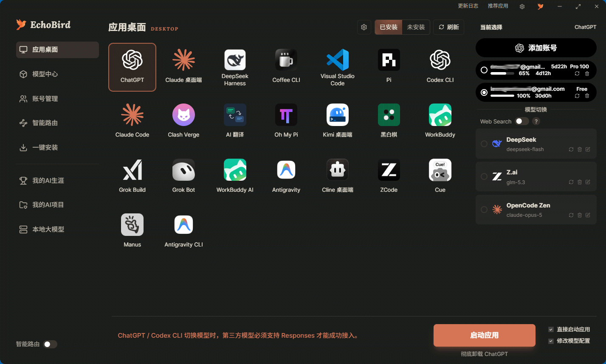606x364 pixels.
Task: Click the 启动应用 button
Action: (x=485, y=335)
